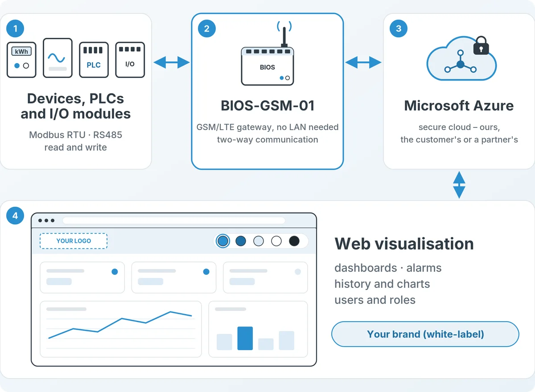Click the kWh energy meter icon

[x=21, y=60]
